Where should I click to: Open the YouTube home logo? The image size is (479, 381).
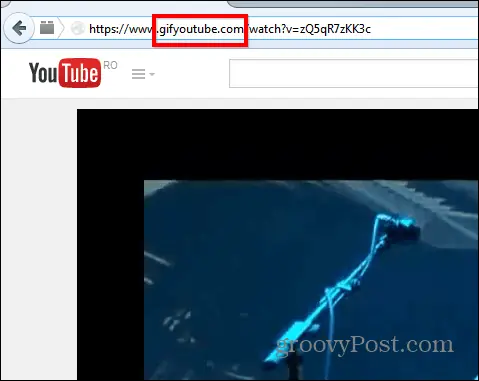(65, 73)
